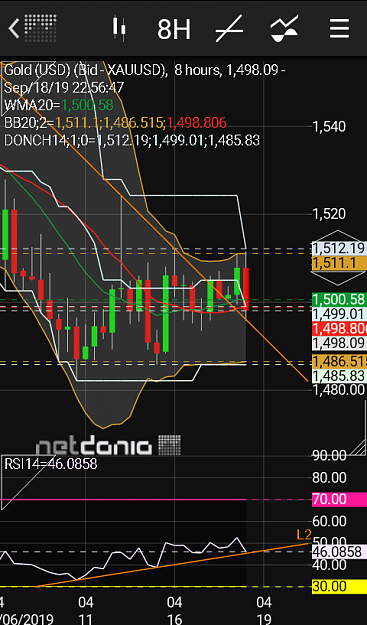Click the 04 16 date axis label
The image size is (367, 625).
click(175, 611)
